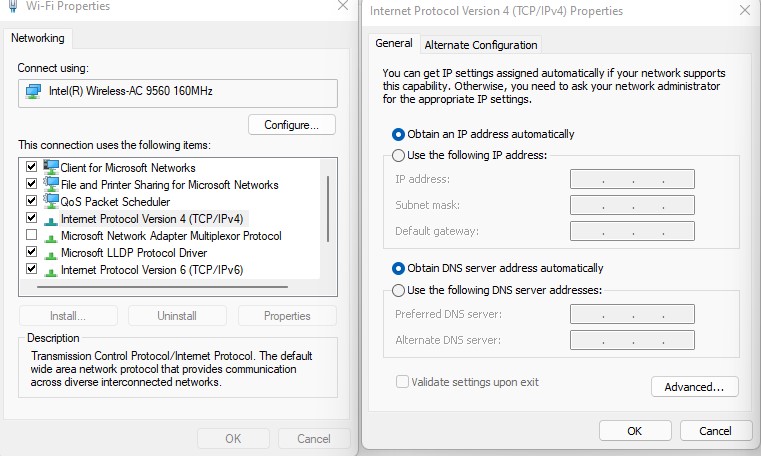Click the Microsoft LLDP Protocol Driver icon

[x=51, y=253]
